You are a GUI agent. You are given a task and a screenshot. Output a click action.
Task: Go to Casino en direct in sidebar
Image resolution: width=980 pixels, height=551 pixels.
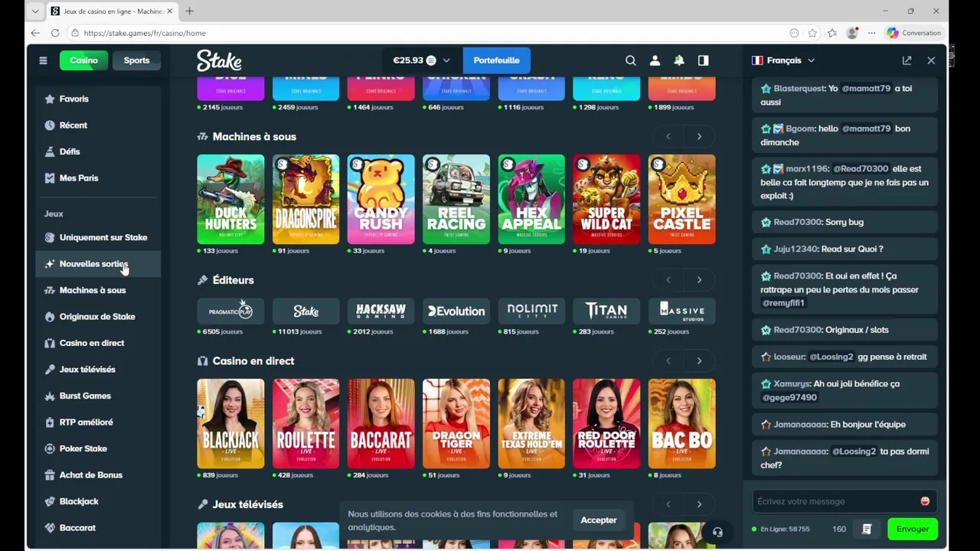(98, 343)
